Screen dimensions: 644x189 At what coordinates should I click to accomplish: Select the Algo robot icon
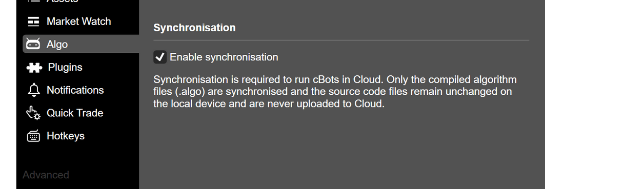pyautogui.click(x=33, y=45)
